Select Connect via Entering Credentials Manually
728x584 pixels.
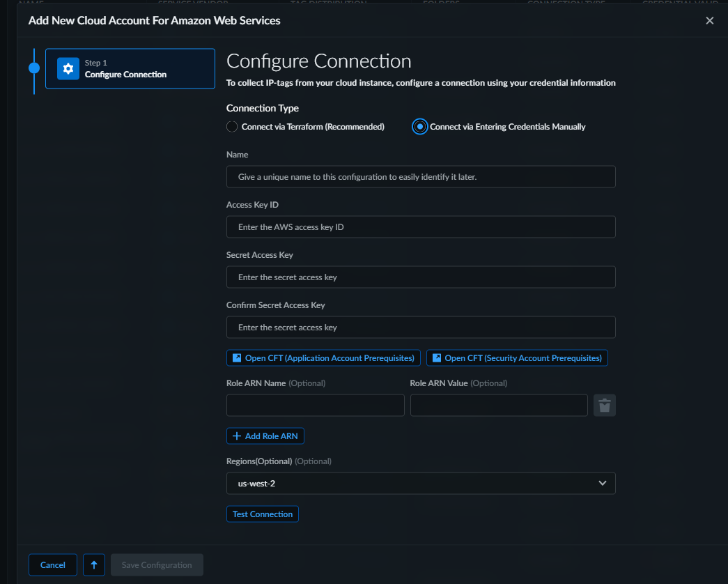[x=419, y=127]
